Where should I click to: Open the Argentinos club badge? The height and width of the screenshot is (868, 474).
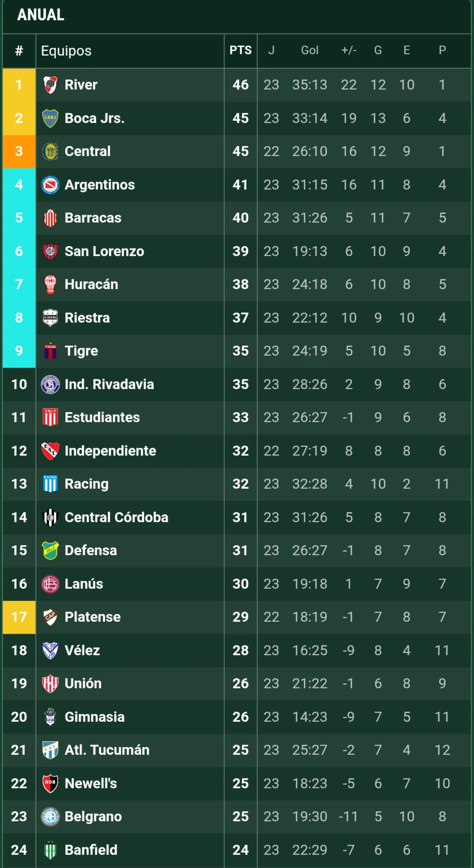50,185
